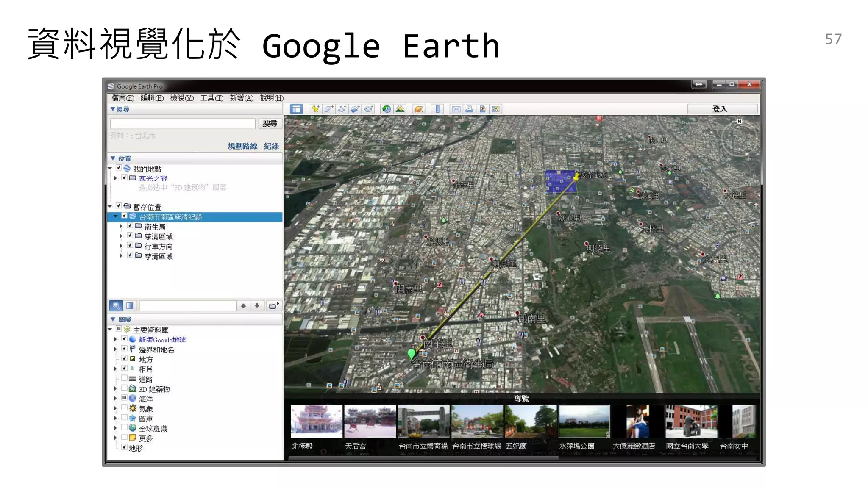This screenshot has width=868, height=488.
Task: Open the 國立台南大學 tour thumbnail
Action: (691, 421)
